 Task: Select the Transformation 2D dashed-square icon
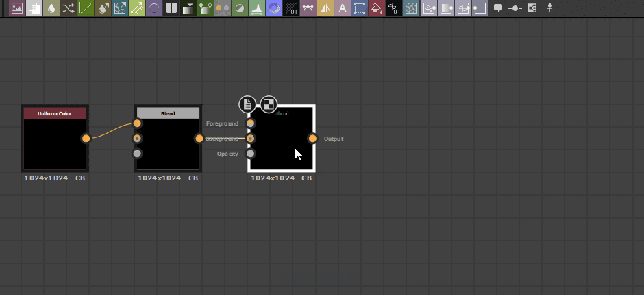(360, 9)
